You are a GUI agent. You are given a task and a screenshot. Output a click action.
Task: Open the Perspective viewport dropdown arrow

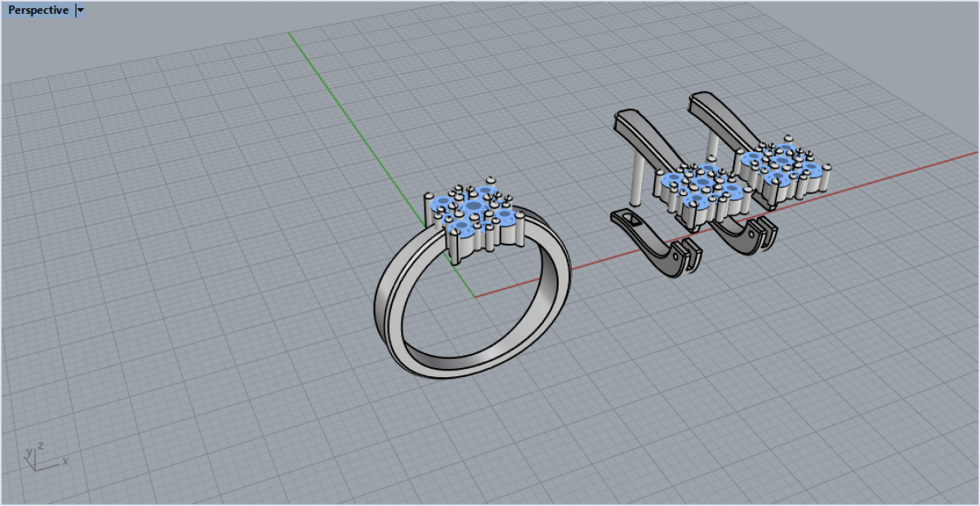pyautogui.click(x=79, y=11)
